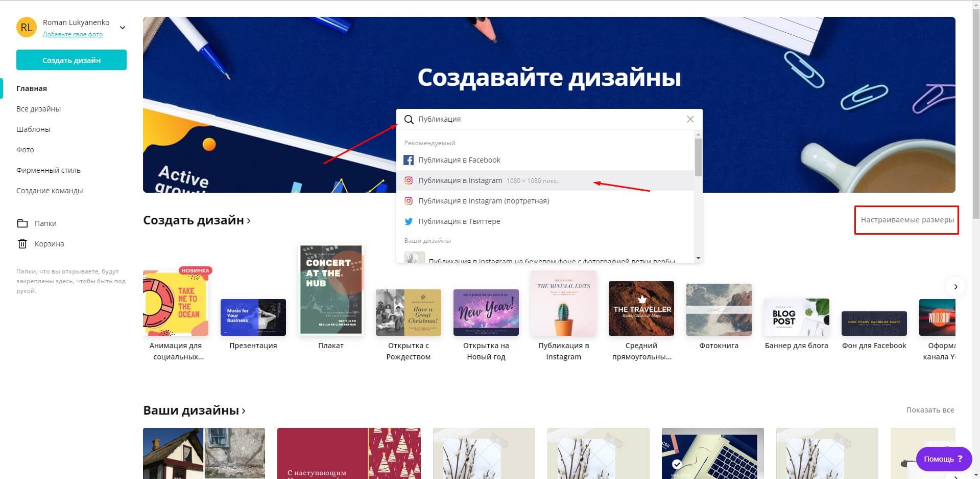Click the Папки folder icon
The height and width of the screenshot is (479, 980).
[22, 223]
